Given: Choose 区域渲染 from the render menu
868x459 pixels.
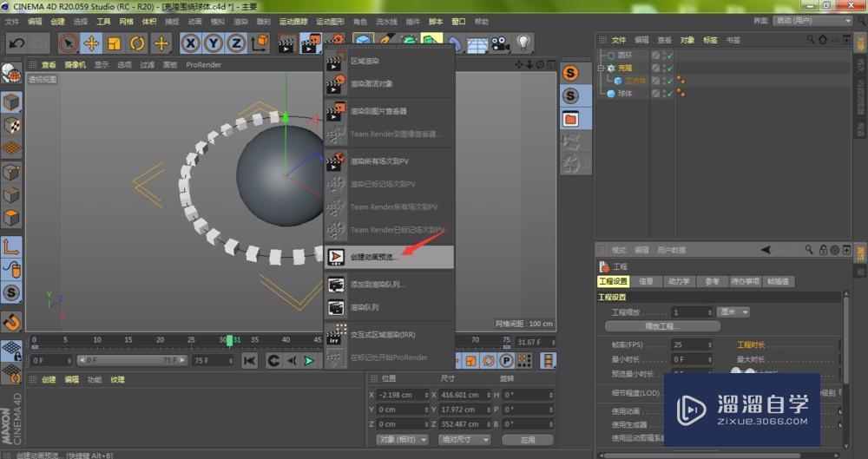Looking at the screenshot, I should coord(389,61).
